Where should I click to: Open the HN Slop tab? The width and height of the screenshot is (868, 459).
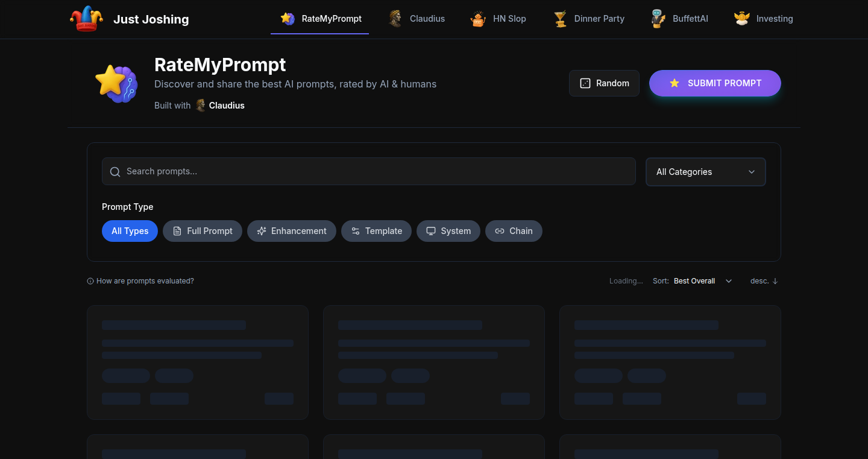click(x=498, y=19)
